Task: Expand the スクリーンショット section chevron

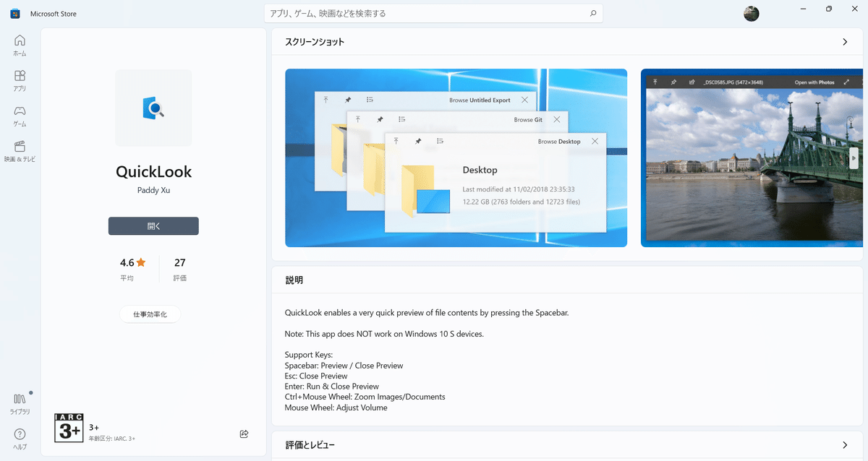Action: [844, 41]
